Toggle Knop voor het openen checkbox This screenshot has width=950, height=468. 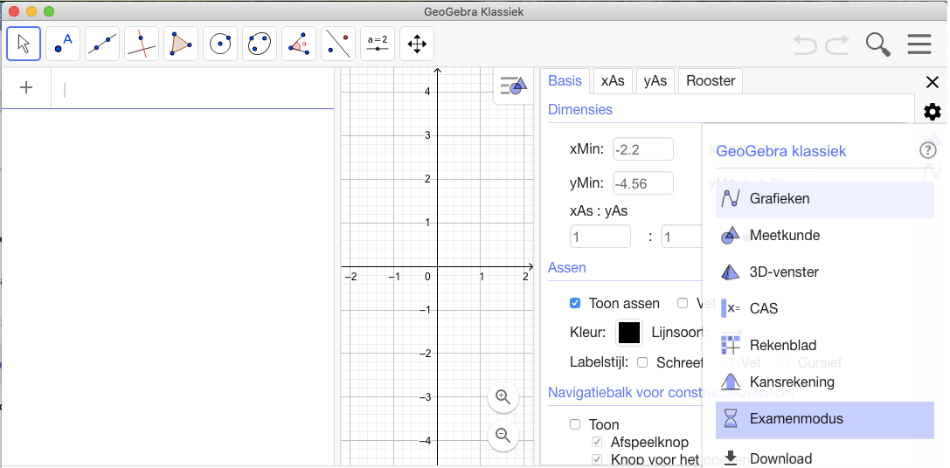coord(597,459)
